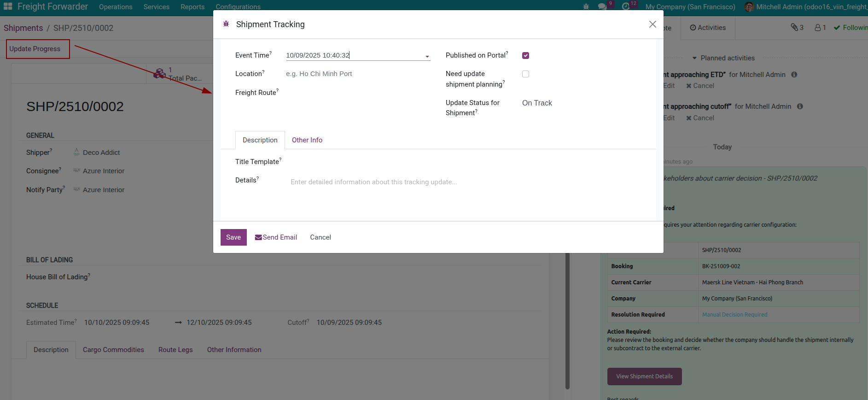868x400 pixels.
Task: Collapse the Planned activities section
Action: (x=694, y=58)
